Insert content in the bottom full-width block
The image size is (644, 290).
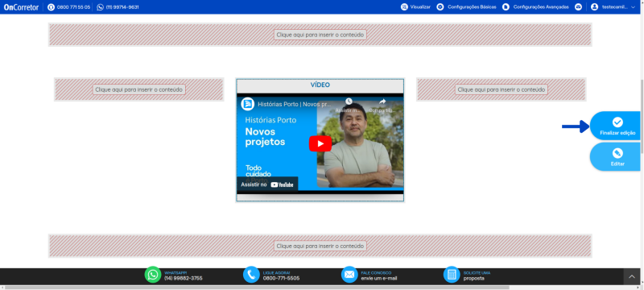(x=320, y=246)
